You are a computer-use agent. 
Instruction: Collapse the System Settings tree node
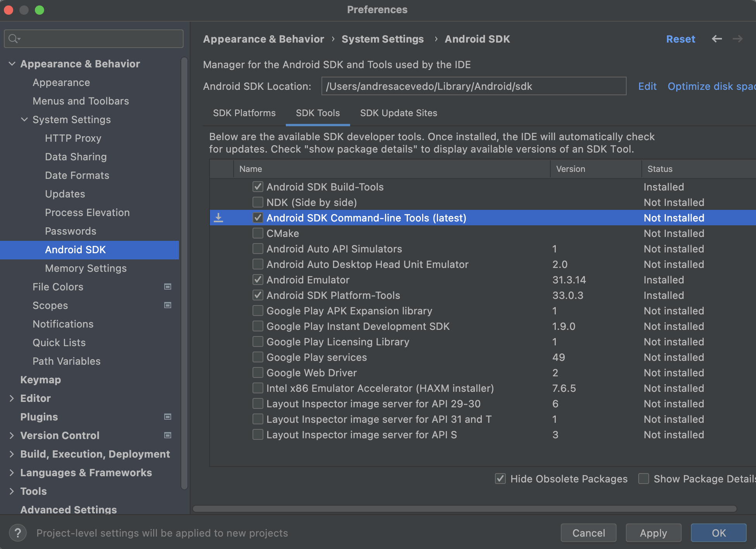click(x=24, y=119)
